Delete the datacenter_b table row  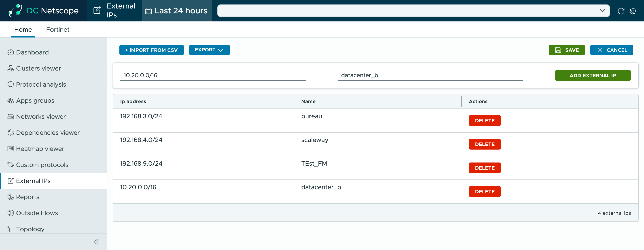click(x=485, y=192)
